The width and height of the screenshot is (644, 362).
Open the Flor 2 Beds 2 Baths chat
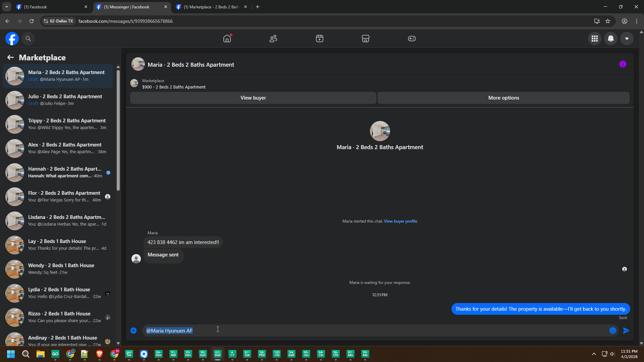click(58, 196)
